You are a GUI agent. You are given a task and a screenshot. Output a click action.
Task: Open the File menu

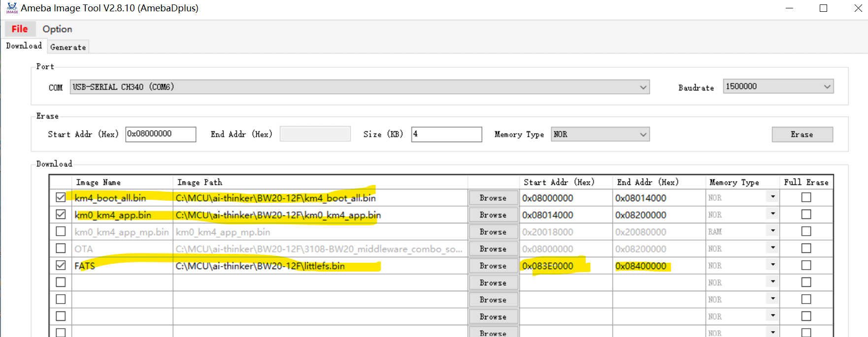(x=20, y=29)
